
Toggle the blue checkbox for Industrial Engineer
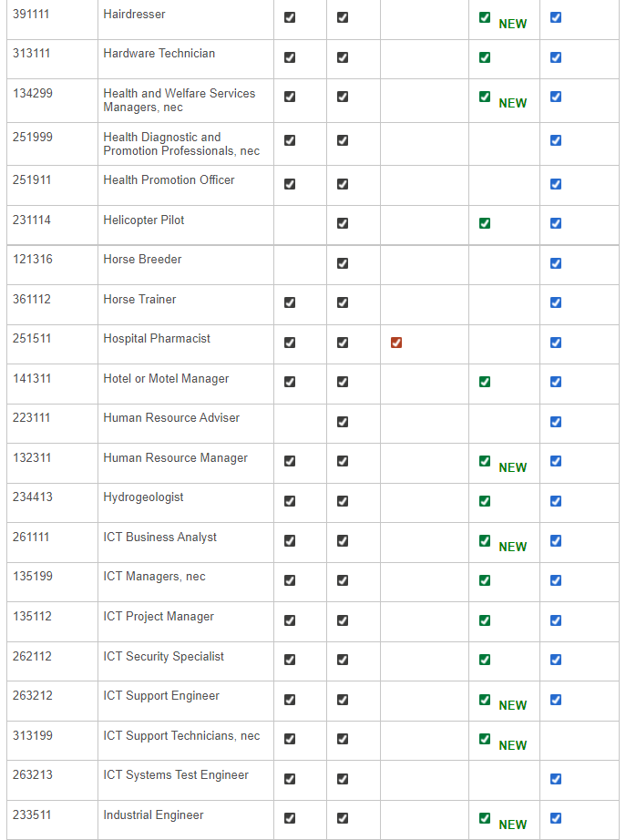coord(556,818)
